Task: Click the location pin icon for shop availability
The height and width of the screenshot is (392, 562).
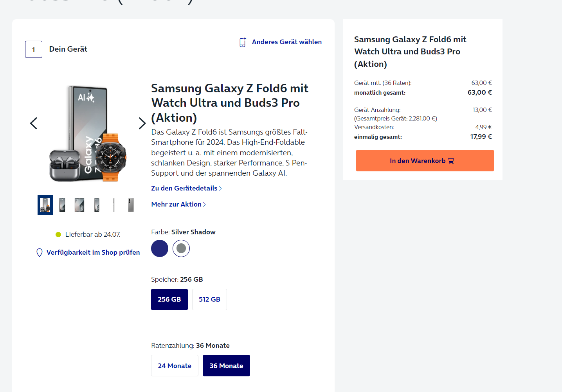Action: tap(40, 253)
